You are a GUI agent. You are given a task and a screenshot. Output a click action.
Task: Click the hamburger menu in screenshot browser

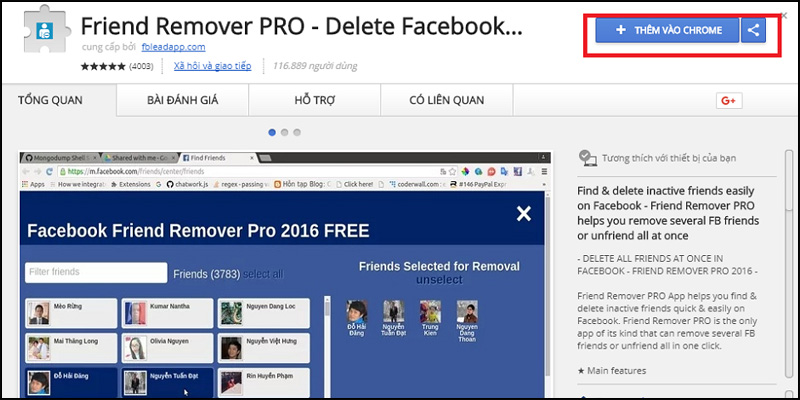click(544, 171)
